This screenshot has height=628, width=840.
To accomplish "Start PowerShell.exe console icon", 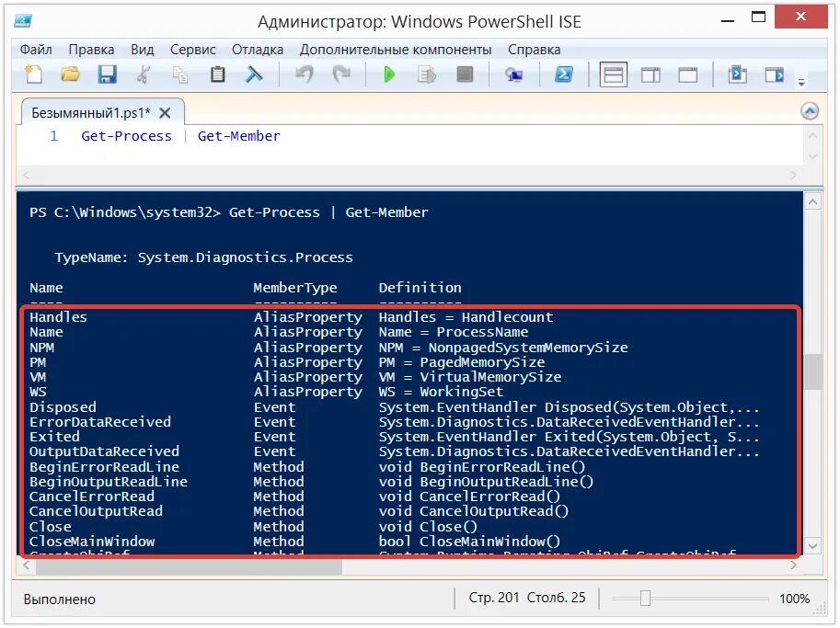I will (x=564, y=74).
